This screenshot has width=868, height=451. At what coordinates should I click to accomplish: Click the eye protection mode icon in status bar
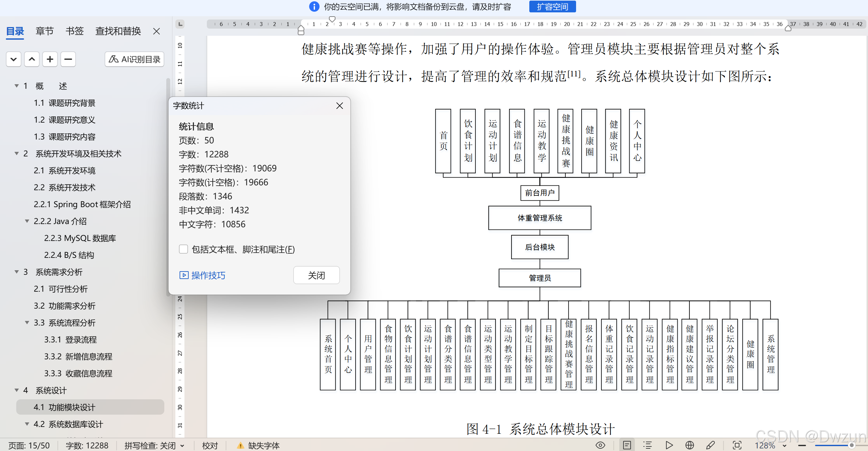pos(600,445)
